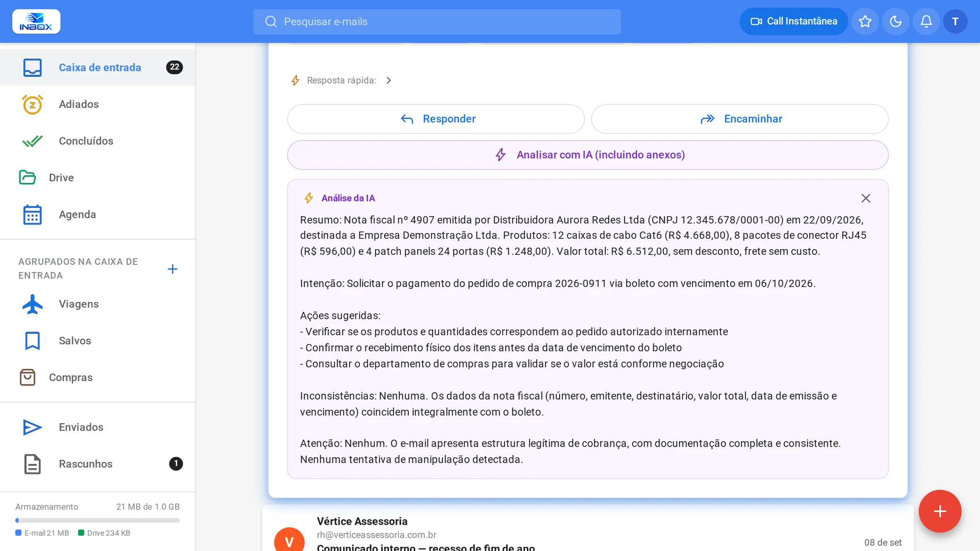Open Drive from sidebar

point(98,178)
